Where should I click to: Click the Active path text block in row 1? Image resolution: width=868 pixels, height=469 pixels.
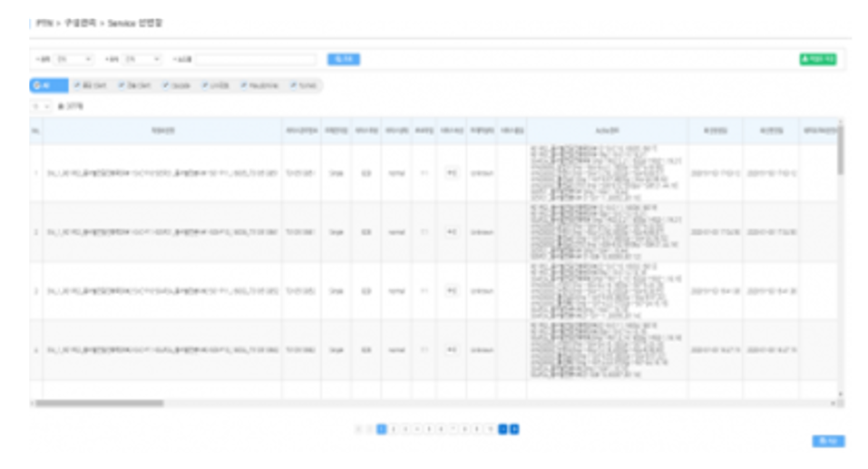point(606,173)
